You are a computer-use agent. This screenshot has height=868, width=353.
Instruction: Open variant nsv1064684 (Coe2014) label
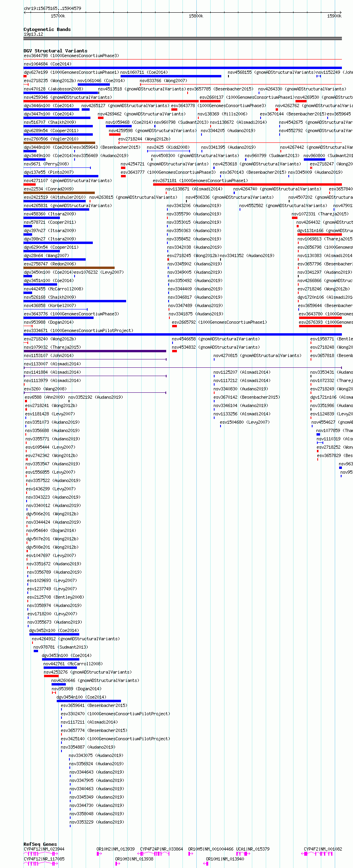coord(48,64)
